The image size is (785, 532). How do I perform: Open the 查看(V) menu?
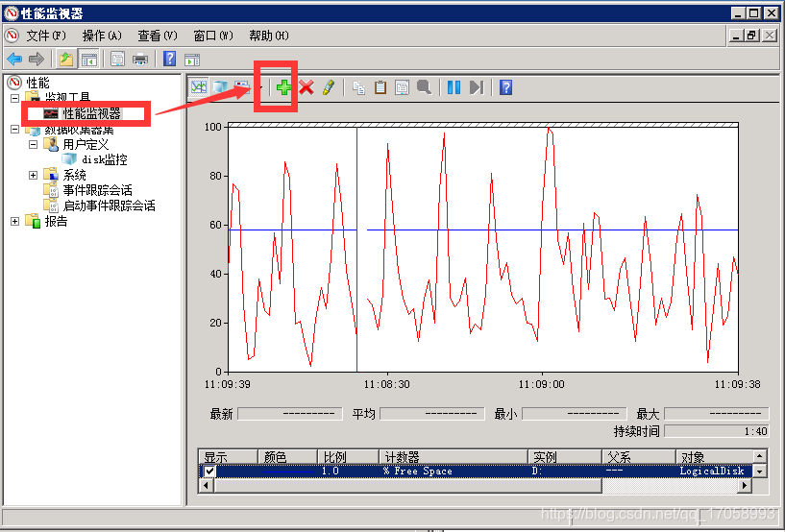pos(158,36)
